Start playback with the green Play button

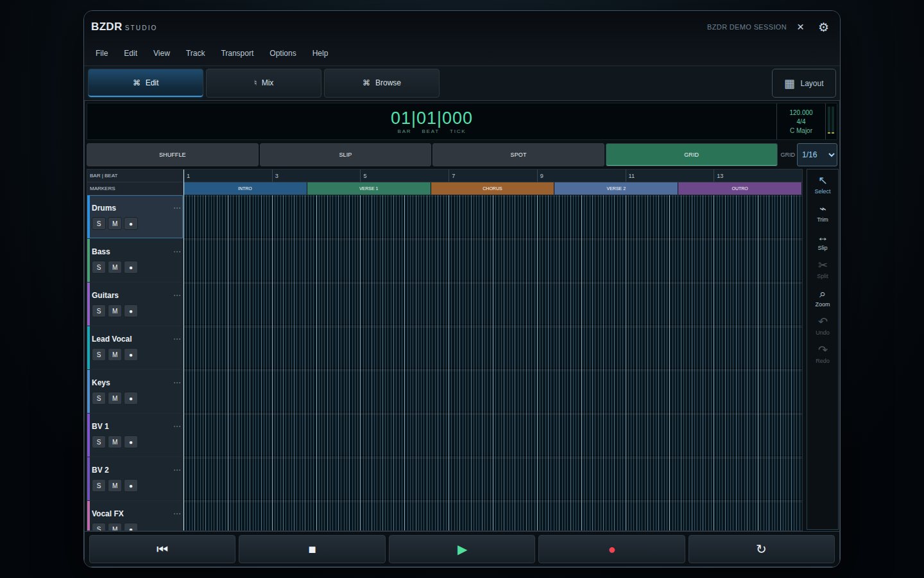(462, 549)
